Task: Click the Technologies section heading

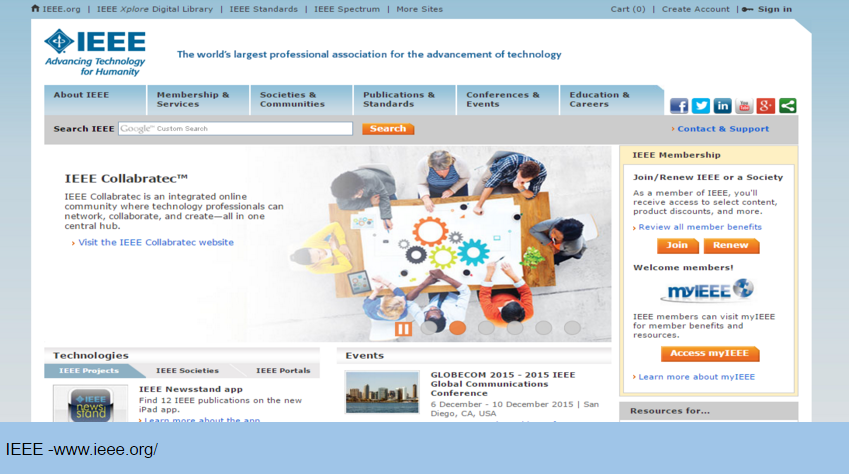Action: point(91,356)
